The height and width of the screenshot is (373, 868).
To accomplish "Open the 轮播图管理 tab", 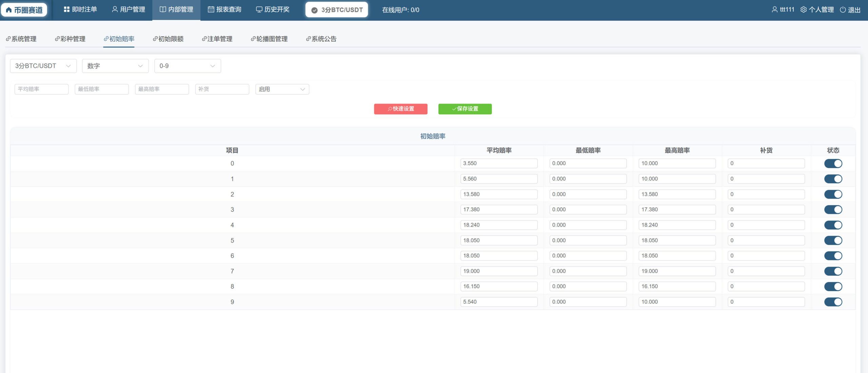I will pyautogui.click(x=269, y=39).
